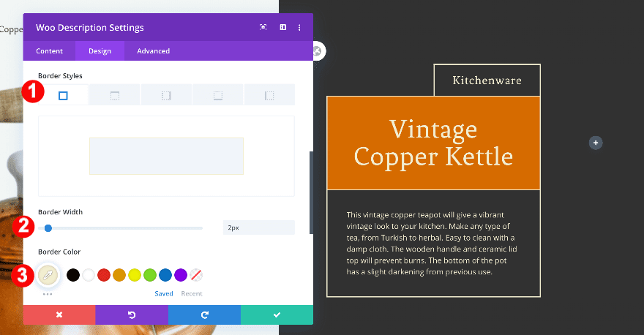This screenshot has height=335, width=644.
Task: Open the eyedropper color picker for Border Color
Action: (x=48, y=274)
